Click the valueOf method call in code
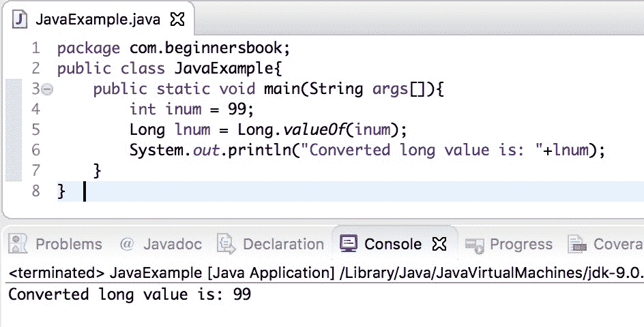 tap(321, 129)
